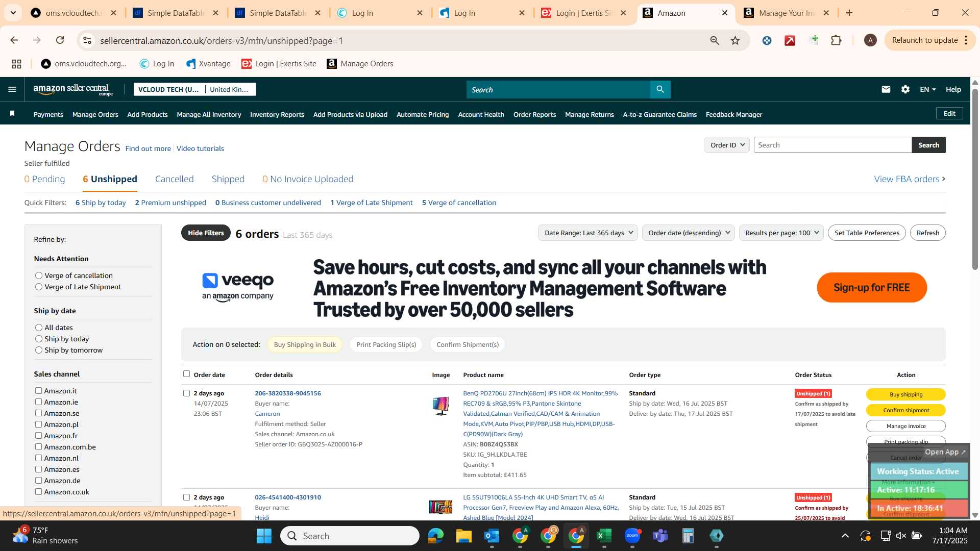Click the Refresh orders button
This screenshot has height=551, width=980.
pos(927,233)
